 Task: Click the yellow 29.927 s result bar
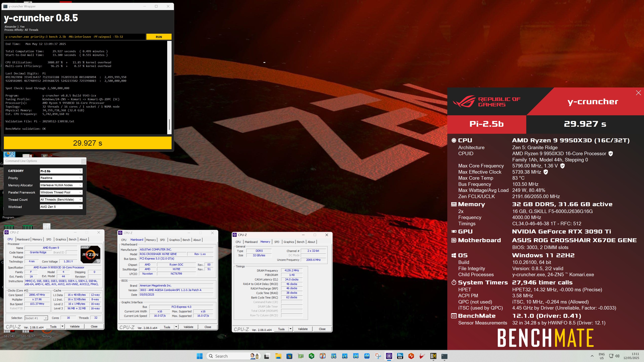pos(88,143)
